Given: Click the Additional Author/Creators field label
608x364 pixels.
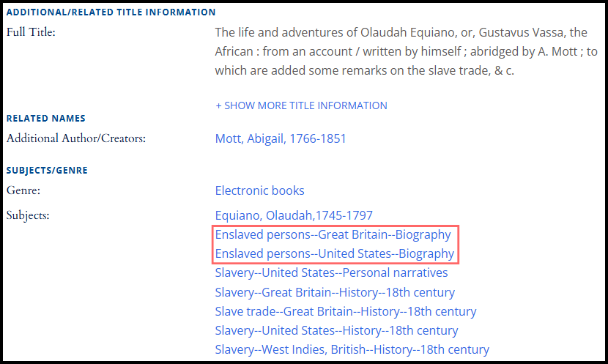Looking at the screenshot, I should [x=76, y=138].
